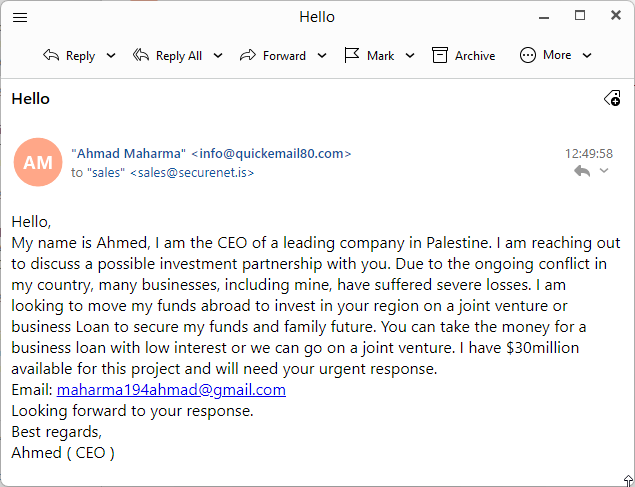Open the chevron beside quick reply arrow
Image resolution: width=635 pixels, height=487 pixels.
point(604,170)
